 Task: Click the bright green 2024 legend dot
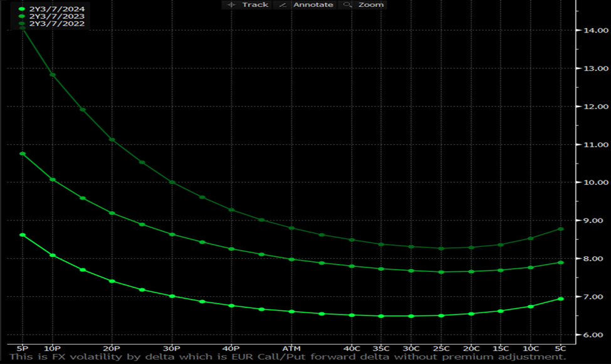[22, 9]
